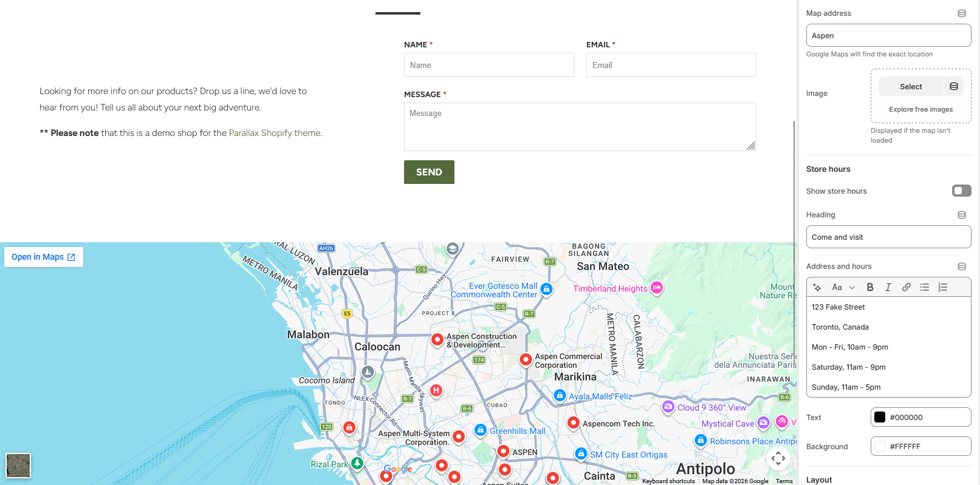Select Aspen Commercial Corporation map pin
Image resolution: width=980 pixels, height=485 pixels.
[x=526, y=360]
